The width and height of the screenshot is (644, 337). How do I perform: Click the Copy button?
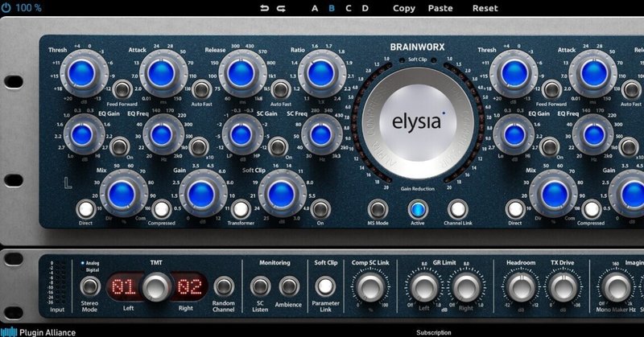click(404, 9)
